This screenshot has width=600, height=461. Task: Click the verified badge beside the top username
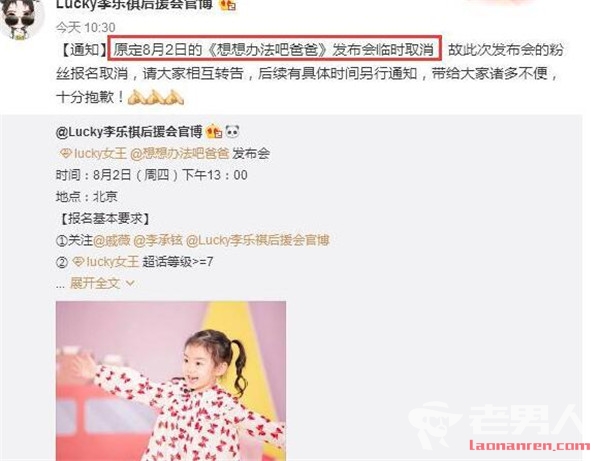(228, 5)
